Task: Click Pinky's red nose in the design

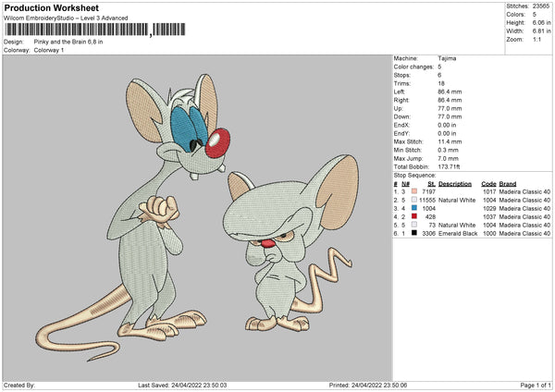Action: tap(219, 141)
